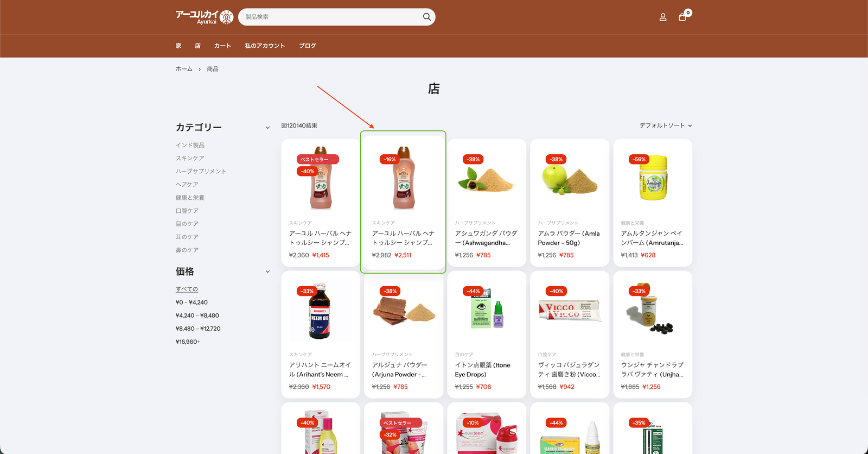868x454 pixels.
Task: Focus the 製品検索 search field
Action: [x=331, y=17]
